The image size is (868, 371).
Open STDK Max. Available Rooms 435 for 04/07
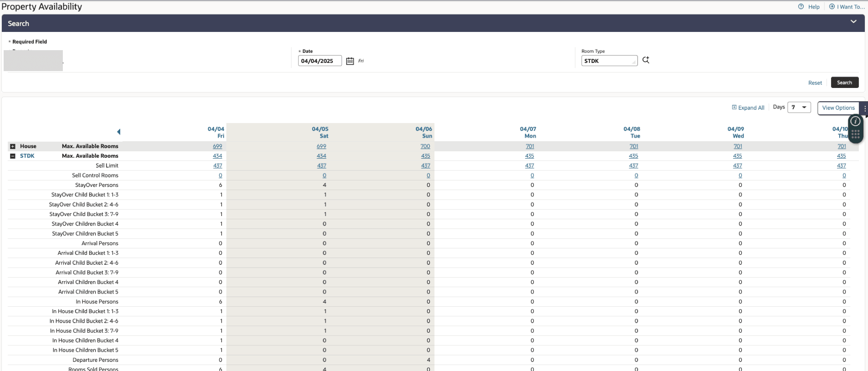[530, 156]
